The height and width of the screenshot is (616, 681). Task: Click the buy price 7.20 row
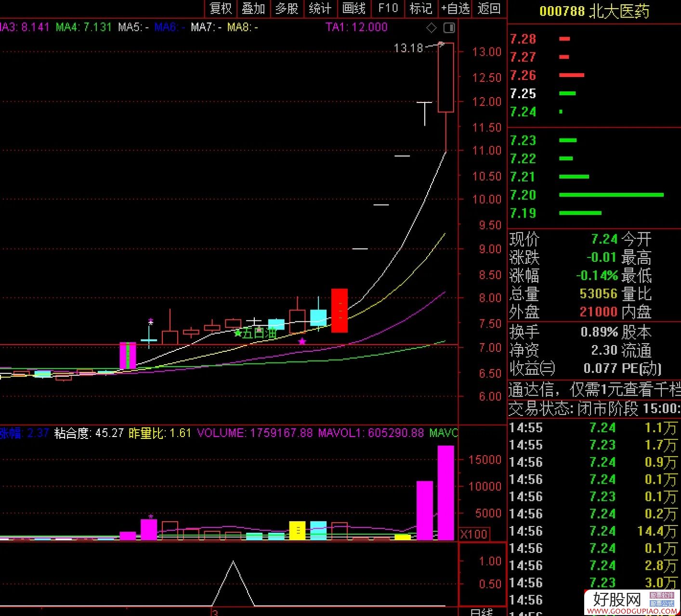594,195
